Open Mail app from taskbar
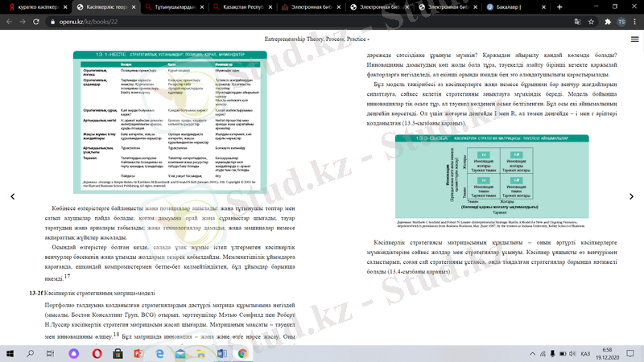This screenshot has width=644, height=362. (x=180, y=353)
